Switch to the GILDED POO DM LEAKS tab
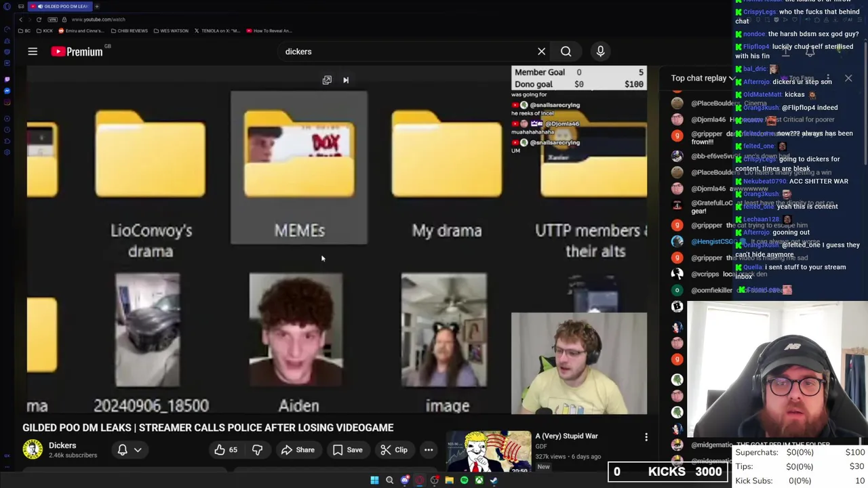This screenshot has height=488, width=868. click(x=60, y=6)
